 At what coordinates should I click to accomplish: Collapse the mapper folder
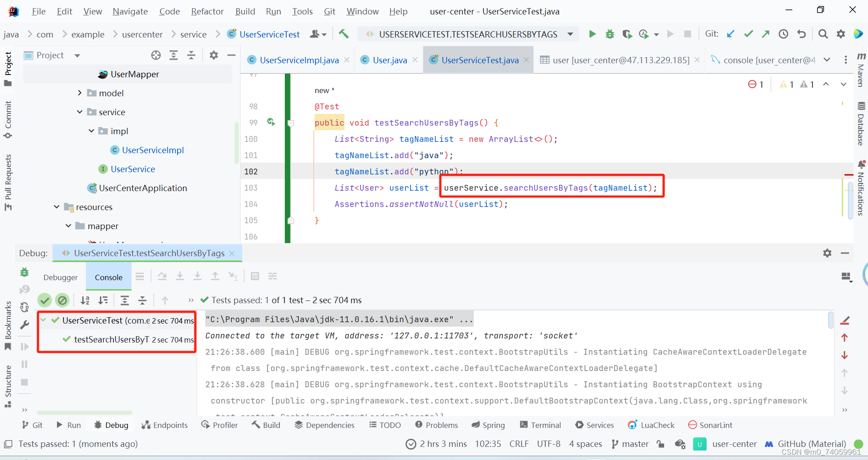(68, 226)
